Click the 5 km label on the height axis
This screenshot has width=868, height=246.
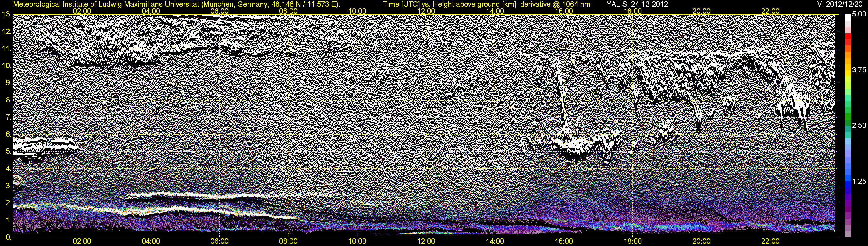coord(8,152)
